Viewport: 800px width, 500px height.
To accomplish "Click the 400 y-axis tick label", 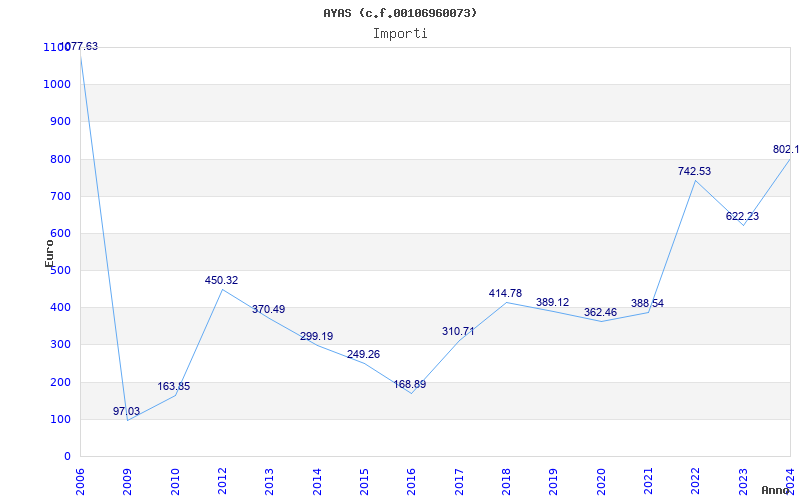I will pos(60,308).
